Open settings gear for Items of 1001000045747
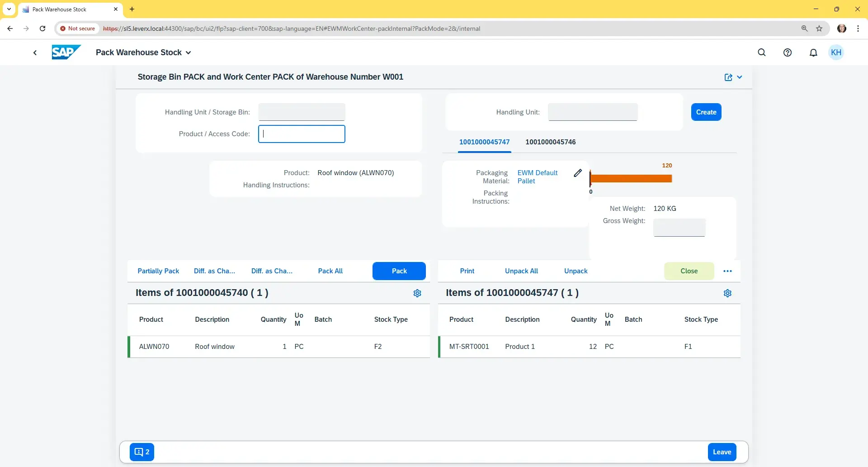 coord(727,293)
